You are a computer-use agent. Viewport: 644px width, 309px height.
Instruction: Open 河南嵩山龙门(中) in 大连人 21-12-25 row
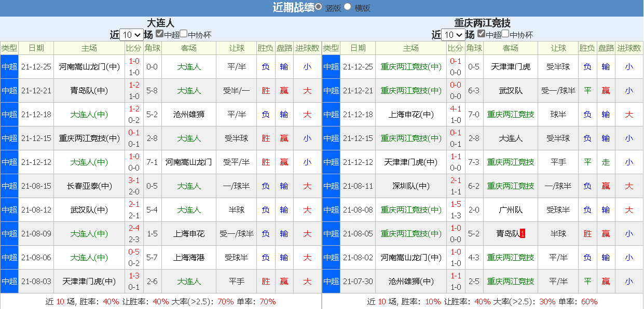(x=89, y=67)
